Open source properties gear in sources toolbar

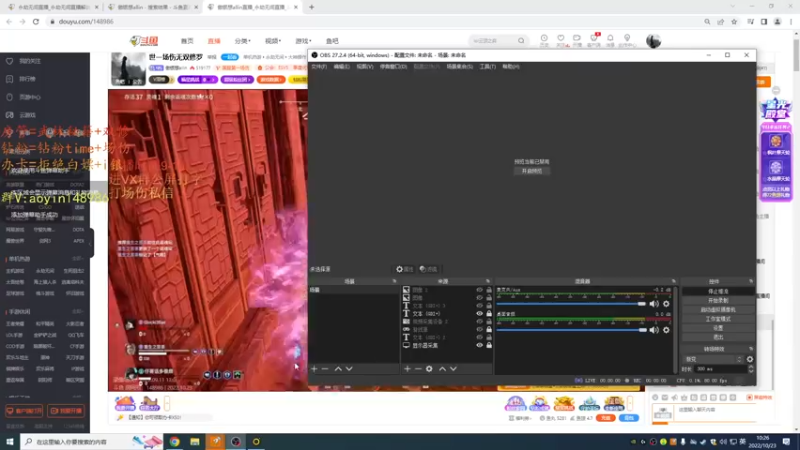point(429,369)
